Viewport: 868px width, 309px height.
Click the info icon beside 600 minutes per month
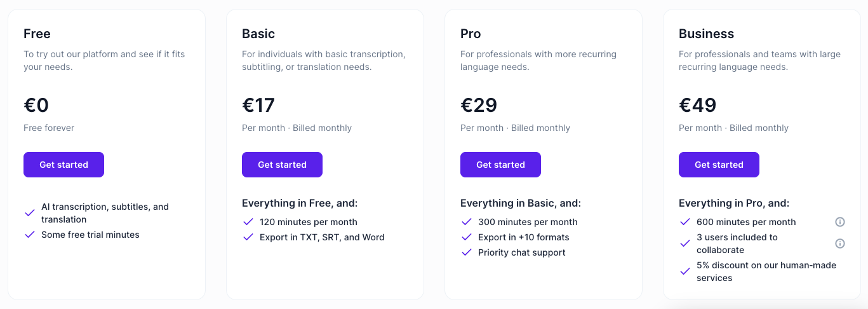(839, 222)
